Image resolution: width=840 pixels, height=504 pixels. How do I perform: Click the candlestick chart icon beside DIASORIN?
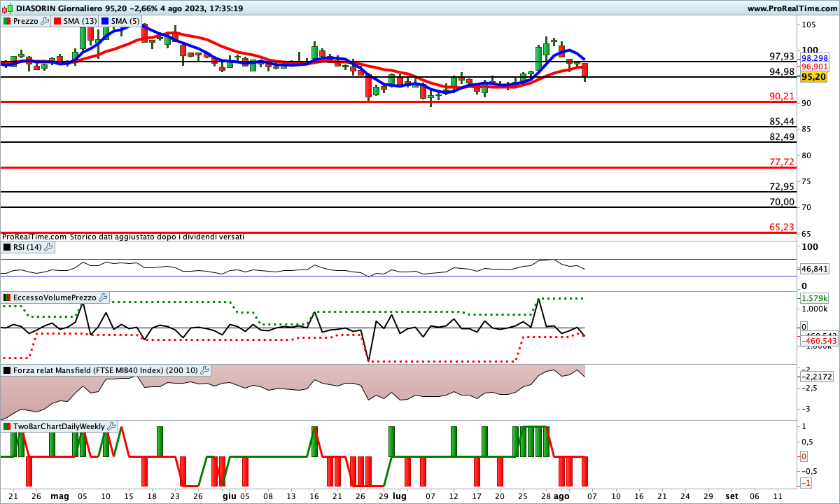pos(6,8)
